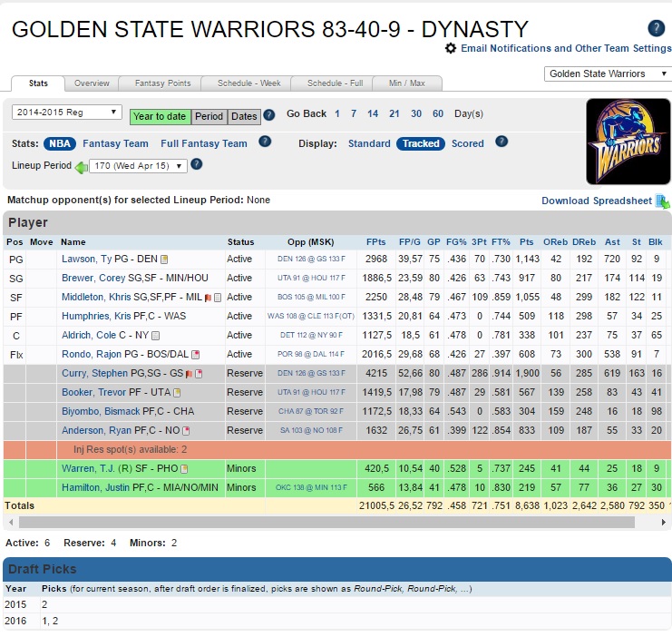
Task: Open Curry, Stephen player page
Action: (94, 373)
